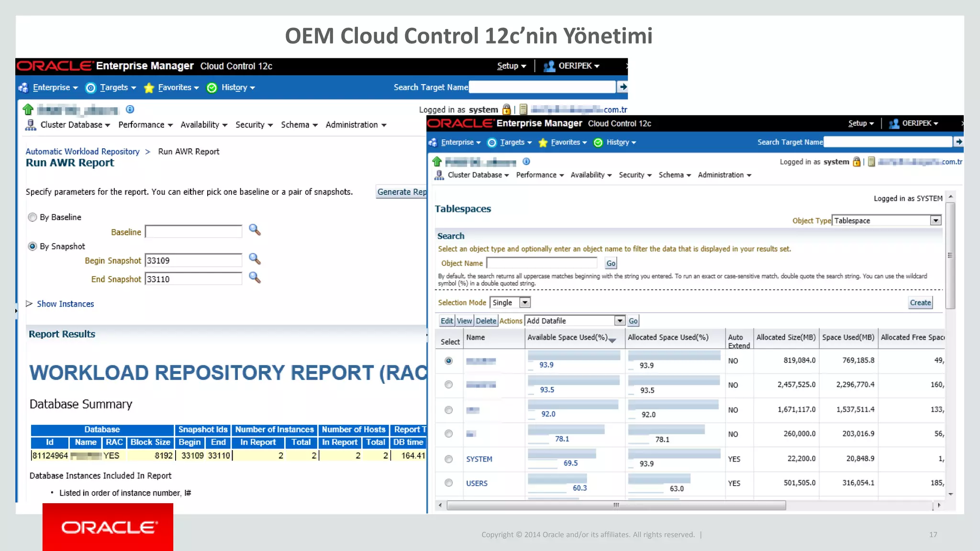Open Administration menu in right window
Viewport: 980px width, 551px height.
point(724,175)
